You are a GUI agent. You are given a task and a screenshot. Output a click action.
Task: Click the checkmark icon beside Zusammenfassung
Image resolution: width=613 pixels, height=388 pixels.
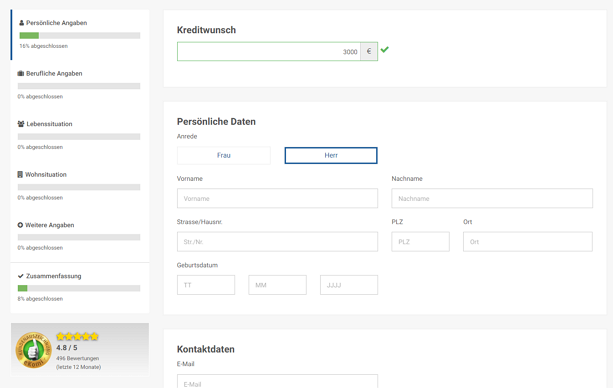click(21, 276)
